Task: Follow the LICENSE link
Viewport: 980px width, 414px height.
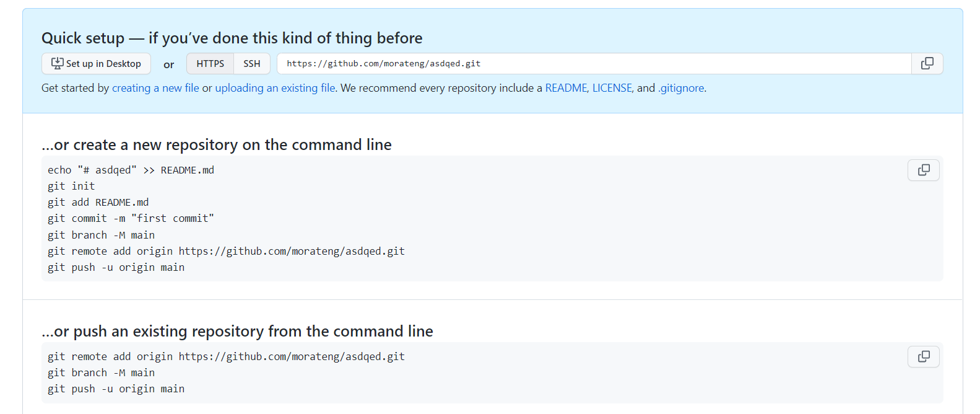Action: click(612, 88)
